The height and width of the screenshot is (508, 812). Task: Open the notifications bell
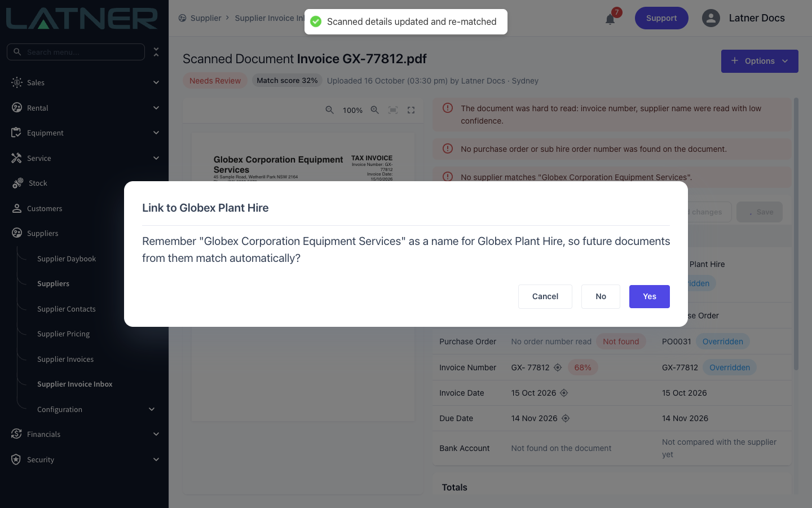pyautogui.click(x=610, y=19)
